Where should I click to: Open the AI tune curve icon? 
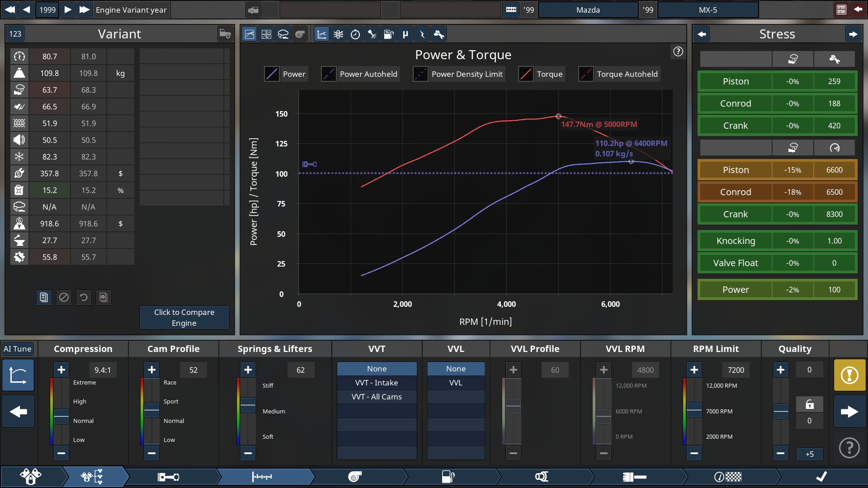coord(18,375)
